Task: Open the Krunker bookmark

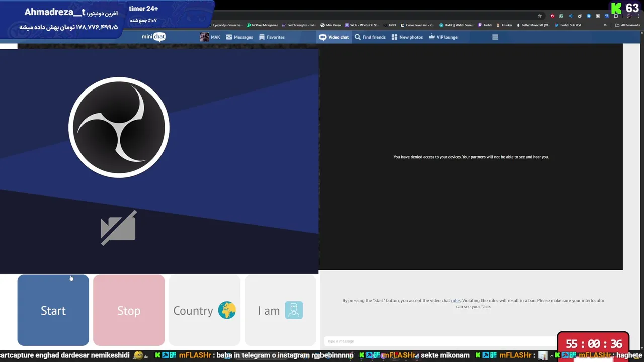Action: 505,25
